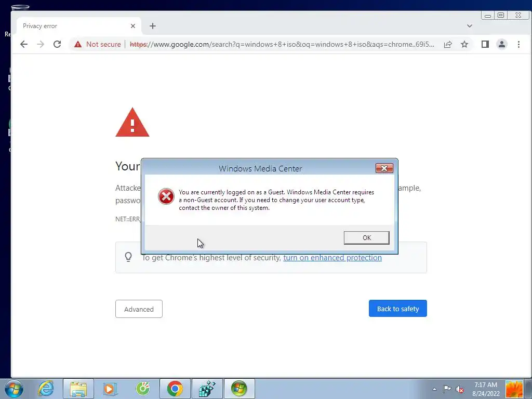
Task: Open Windows Media Player from taskbar
Action: pyautogui.click(x=110, y=389)
